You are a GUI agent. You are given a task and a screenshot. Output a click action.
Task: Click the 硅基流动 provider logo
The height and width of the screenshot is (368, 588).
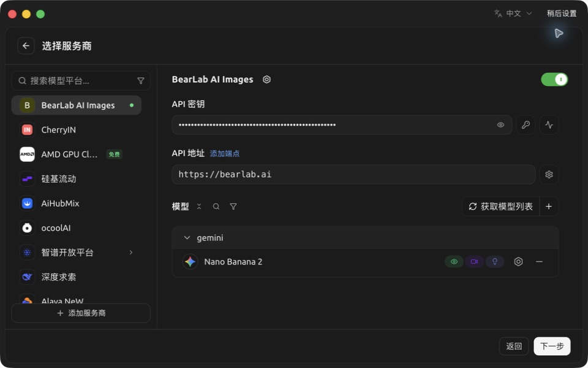pyautogui.click(x=27, y=179)
